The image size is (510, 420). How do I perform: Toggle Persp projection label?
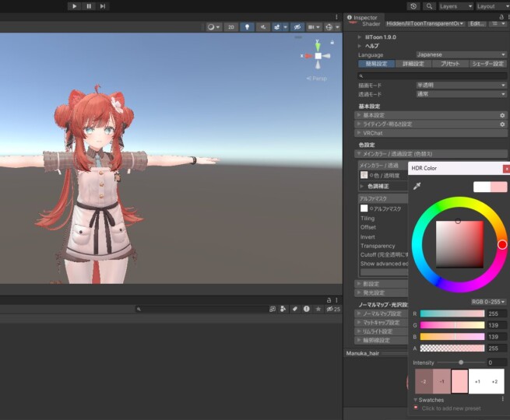pyautogui.click(x=317, y=79)
